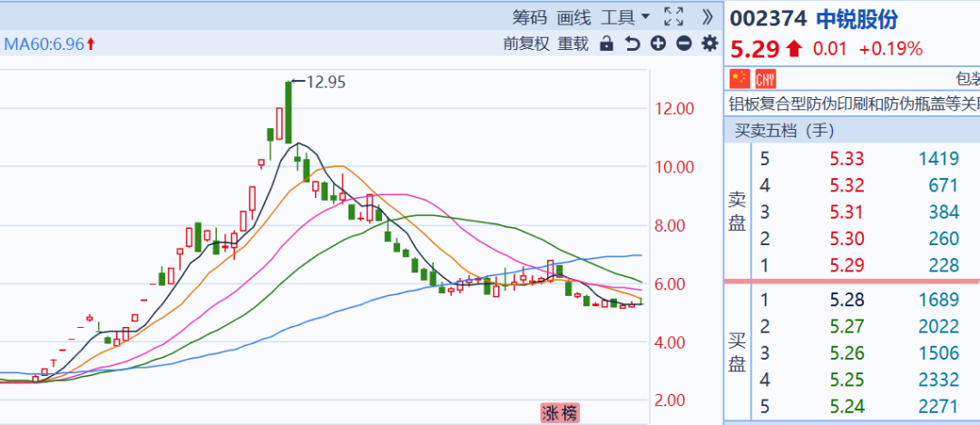The image size is (980, 425).
Task: Open the 工具 dropdown menu
Action: click(625, 17)
